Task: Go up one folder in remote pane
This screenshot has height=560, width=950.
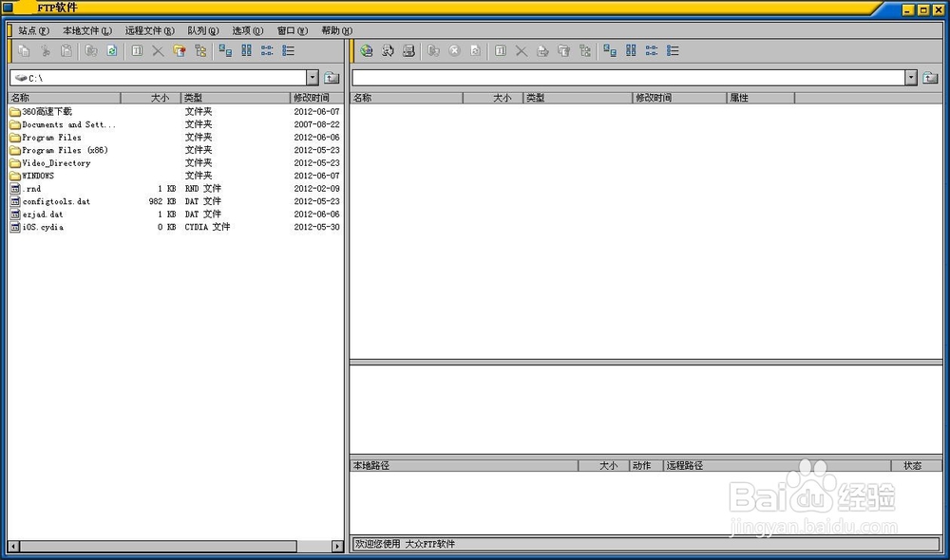Action: [x=930, y=78]
